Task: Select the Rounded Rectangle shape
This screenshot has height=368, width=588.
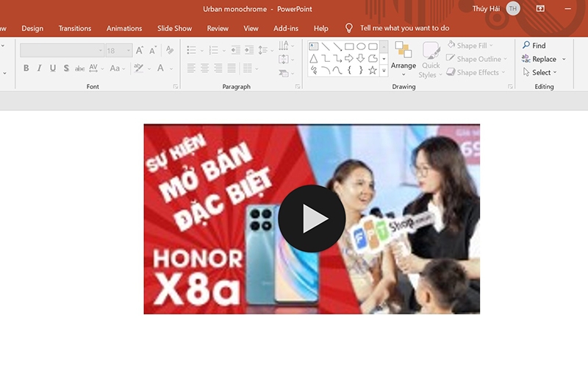Action: coord(373,46)
